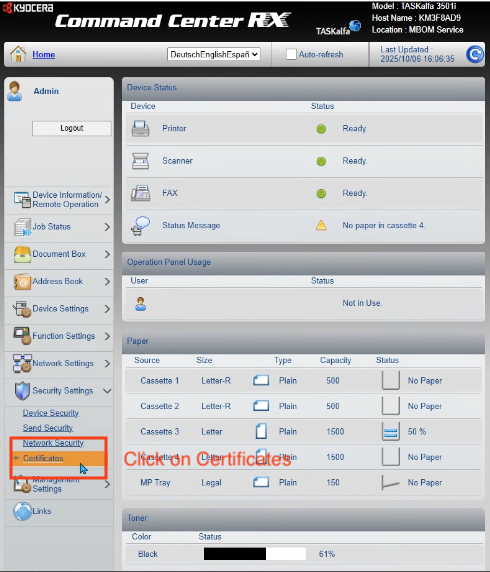Click the Operation Panel user icon
Screen dimensions: 490x572
(140, 304)
